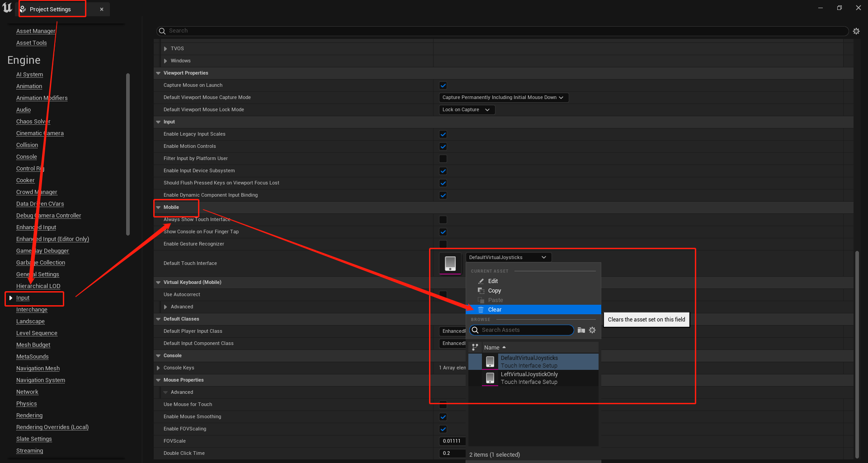Screen dimensions: 868x463
Task: Click the Edit pencil icon in asset menu
Action: pyautogui.click(x=481, y=281)
